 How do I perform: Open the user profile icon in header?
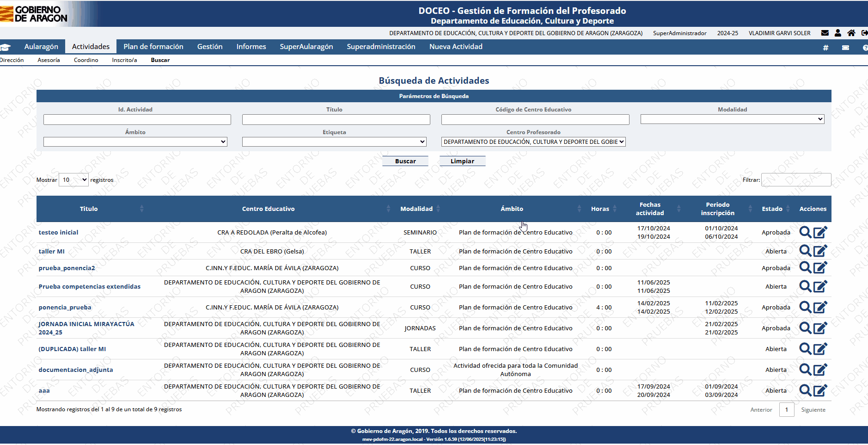(x=837, y=33)
